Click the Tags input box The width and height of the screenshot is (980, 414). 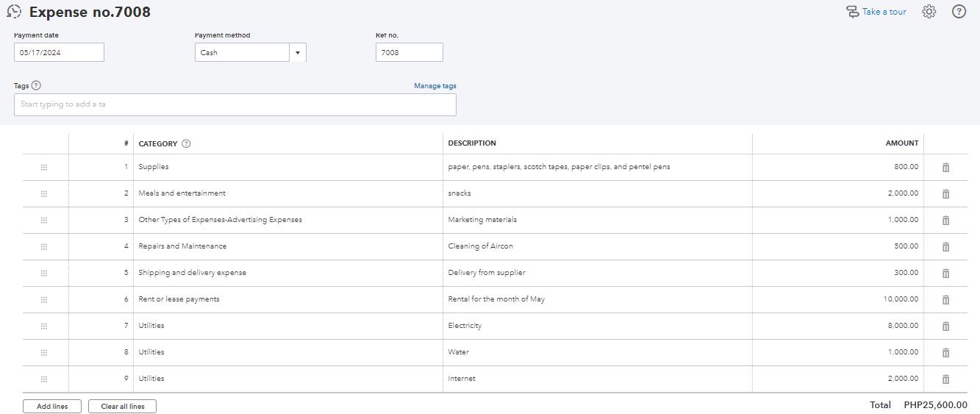click(x=235, y=104)
